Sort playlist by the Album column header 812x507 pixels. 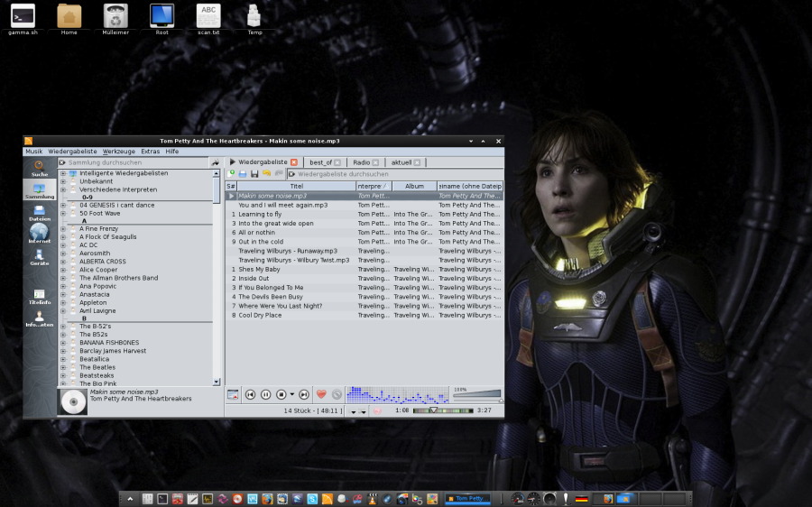tap(414, 186)
